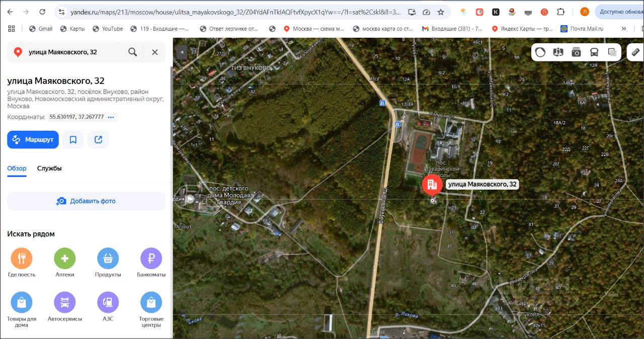Image resolution: width=644 pixels, height=339 pixels.
Task: Click the search magnifier icon
Action: [x=132, y=52]
